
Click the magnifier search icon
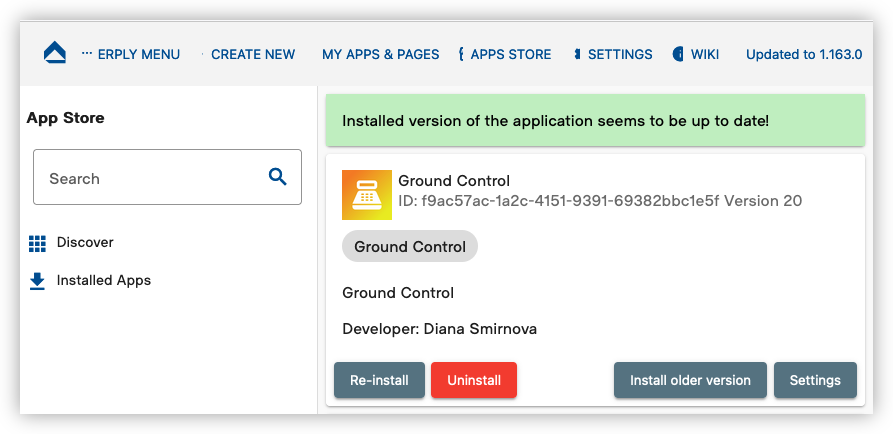[277, 177]
